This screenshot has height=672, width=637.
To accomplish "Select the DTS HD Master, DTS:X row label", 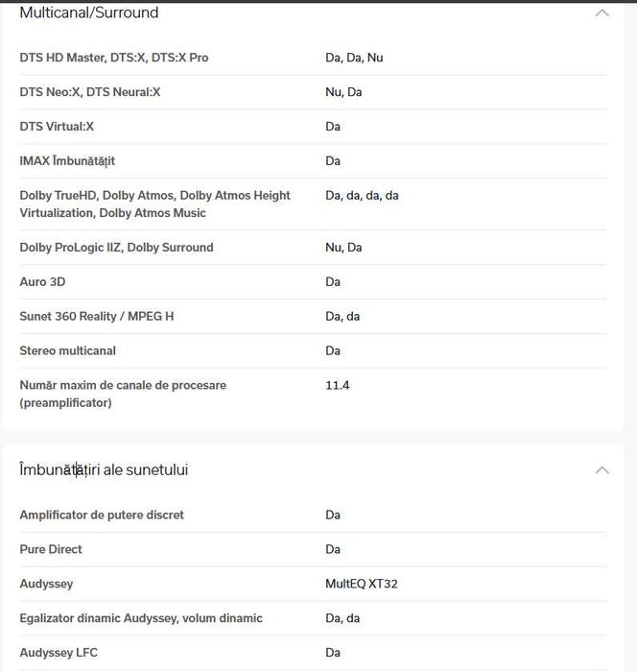I will pos(114,58).
